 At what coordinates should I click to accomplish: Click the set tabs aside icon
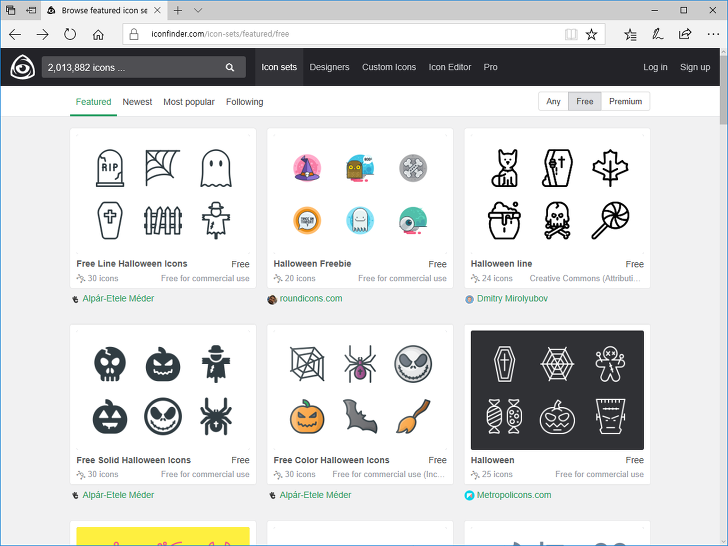(x=31, y=10)
